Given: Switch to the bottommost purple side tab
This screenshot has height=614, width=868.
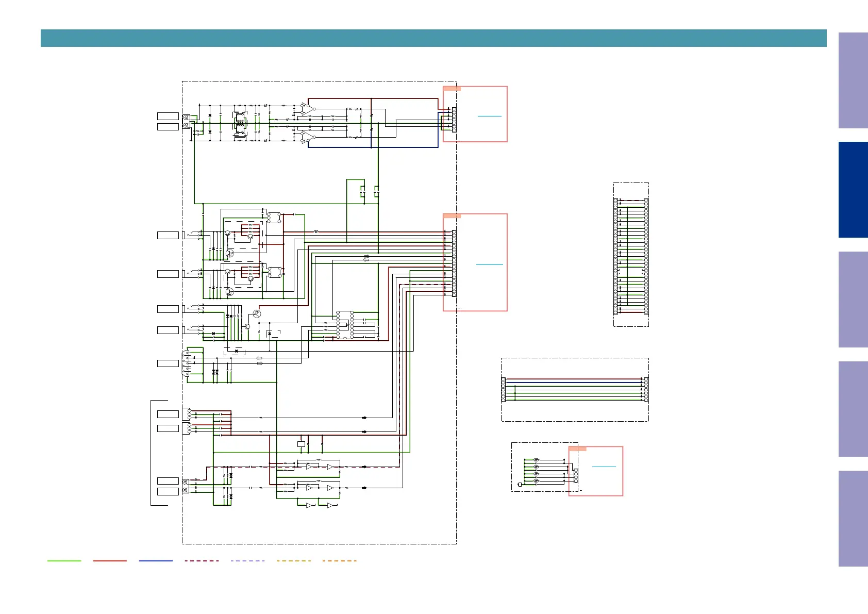Looking at the screenshot, I should pyautogui.click(x=853, y=519).
